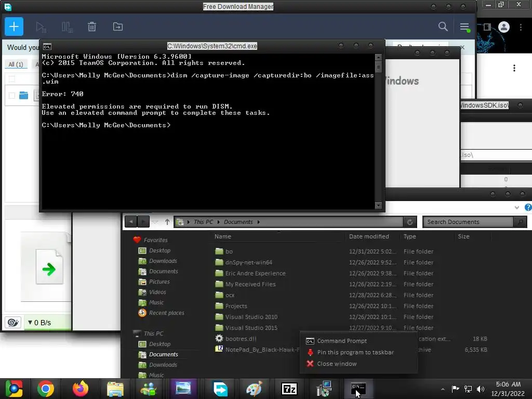Toggle snail speed mode in Free Download Manager
This screenshot has height=399, width=532.
point(13,322)
